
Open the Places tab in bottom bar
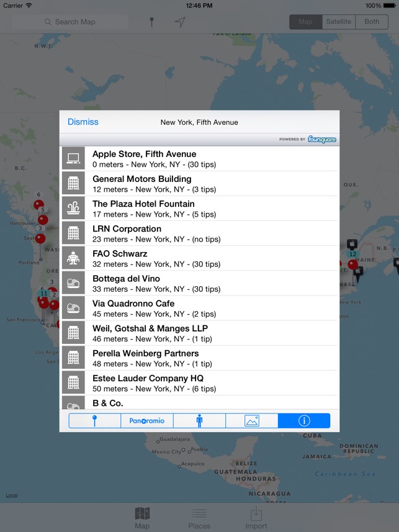tap(199, 518)
